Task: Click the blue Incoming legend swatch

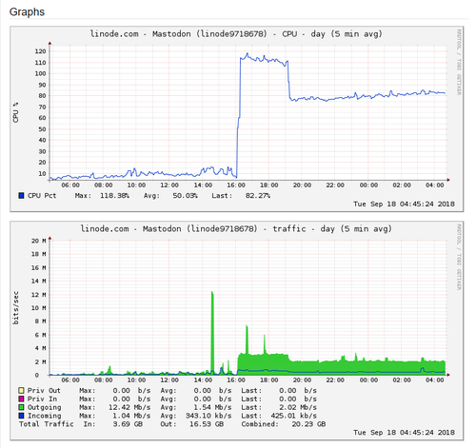Action: coord(21,416)
